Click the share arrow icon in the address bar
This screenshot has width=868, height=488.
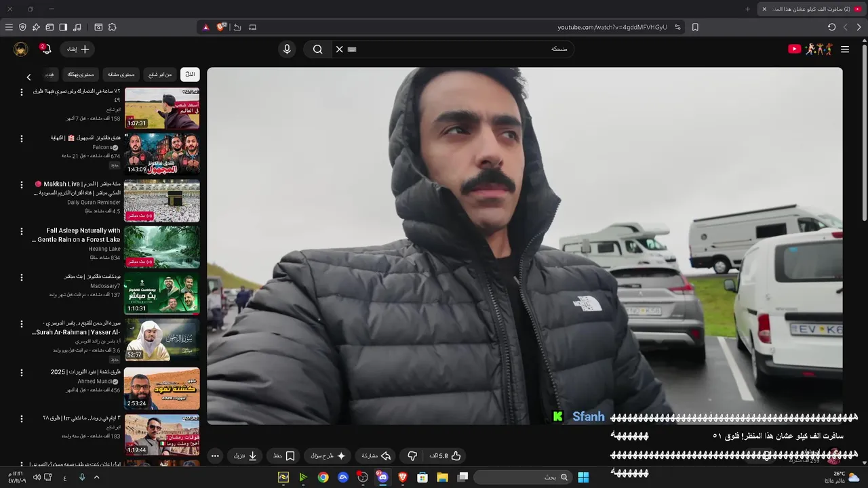point(237,27)
